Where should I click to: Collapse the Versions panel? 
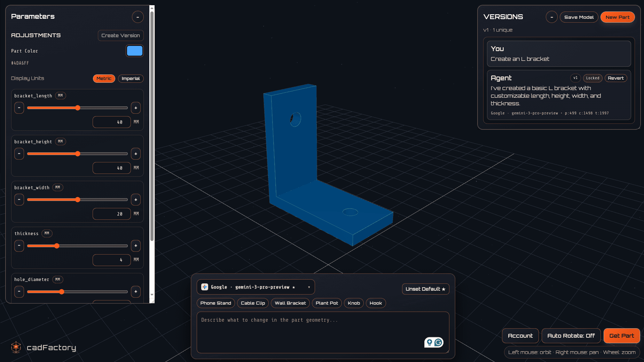tap(552, 17)
